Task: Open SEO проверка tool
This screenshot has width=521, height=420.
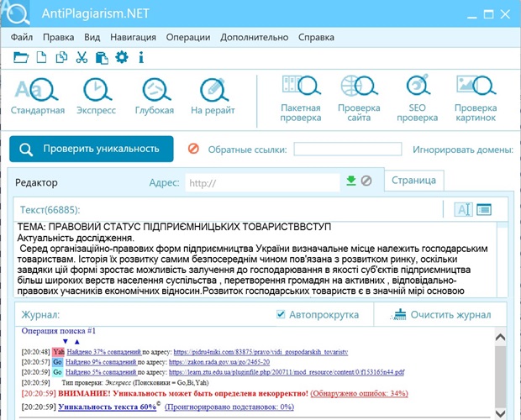Action: [418, 99]
